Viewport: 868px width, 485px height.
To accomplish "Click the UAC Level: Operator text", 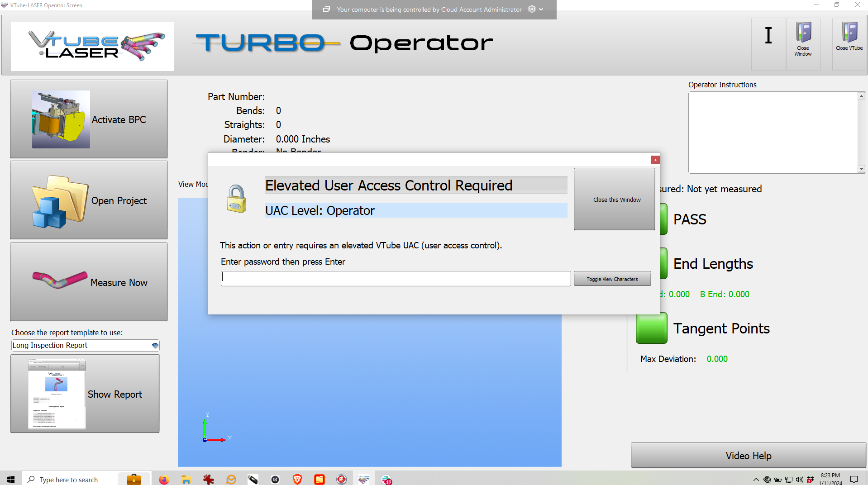I will pyautogui.click(x=320, y=210).
